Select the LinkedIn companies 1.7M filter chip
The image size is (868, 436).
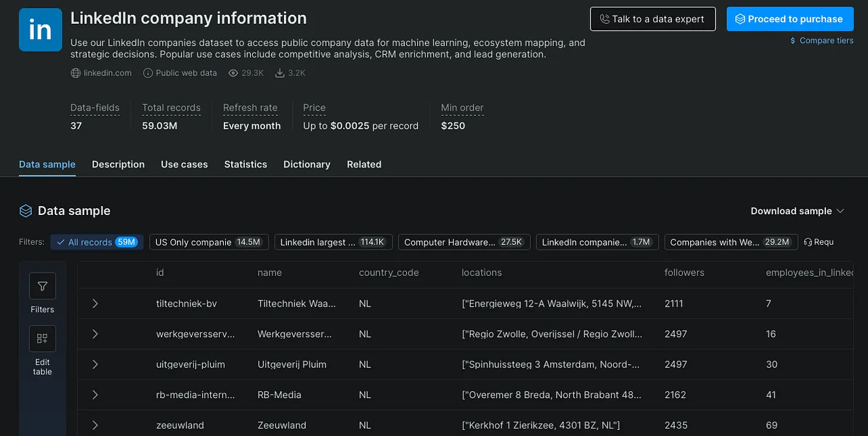[x=597, y=242]
